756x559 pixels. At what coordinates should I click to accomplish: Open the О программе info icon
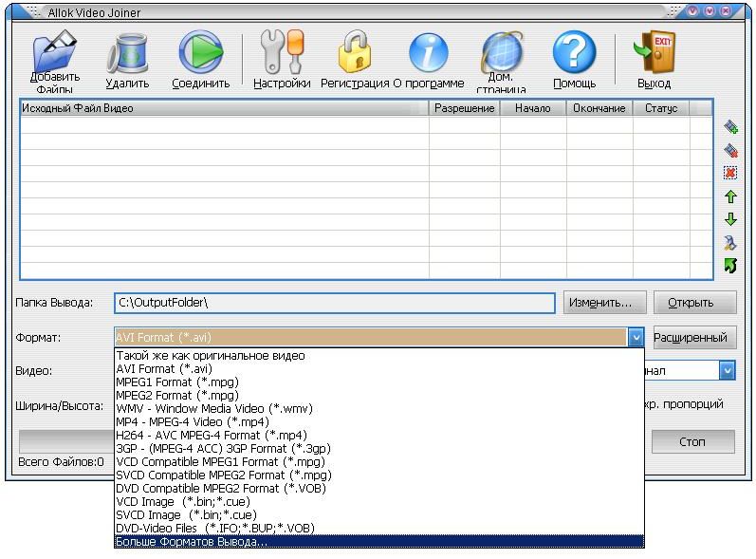tap(428, 53)
